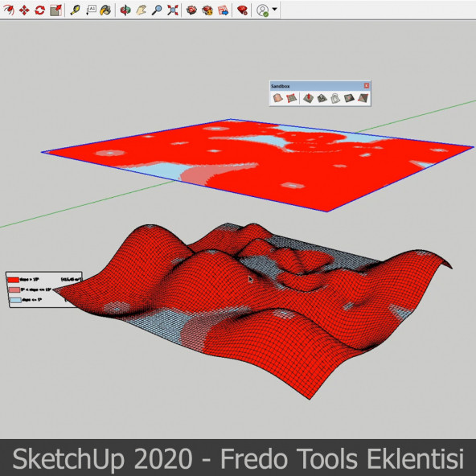Select the Follow Me tool
Image resolution: width=476 pixels, height=476 pixels.
(9, 10)
